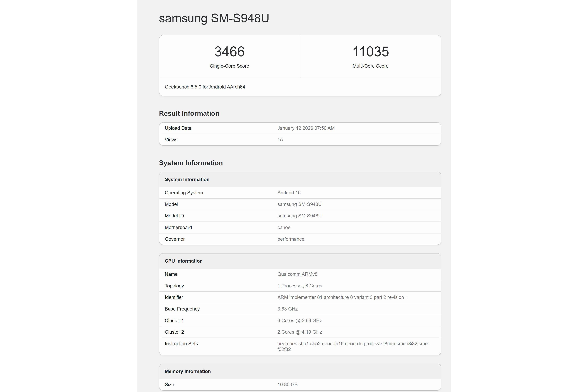Viewport: 588px width, 392px height.
Task: Click the Topology row
Action: coord(300,286)
